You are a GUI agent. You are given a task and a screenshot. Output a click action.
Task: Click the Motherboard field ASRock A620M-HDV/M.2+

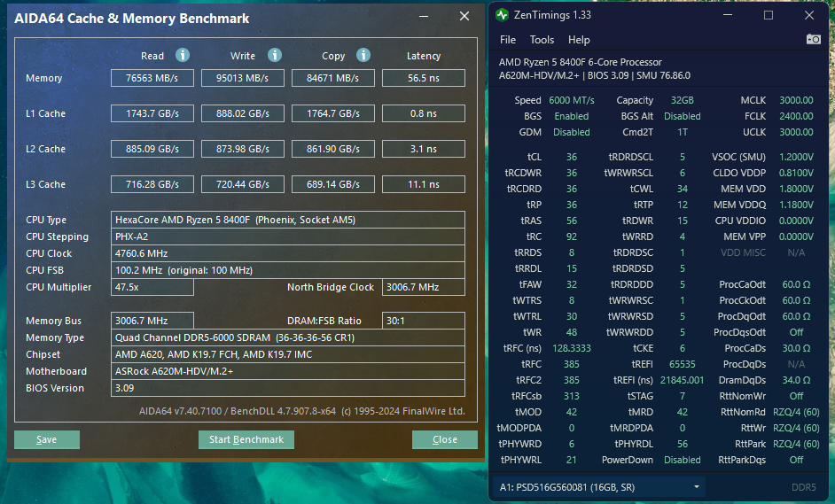coord(288,371)
